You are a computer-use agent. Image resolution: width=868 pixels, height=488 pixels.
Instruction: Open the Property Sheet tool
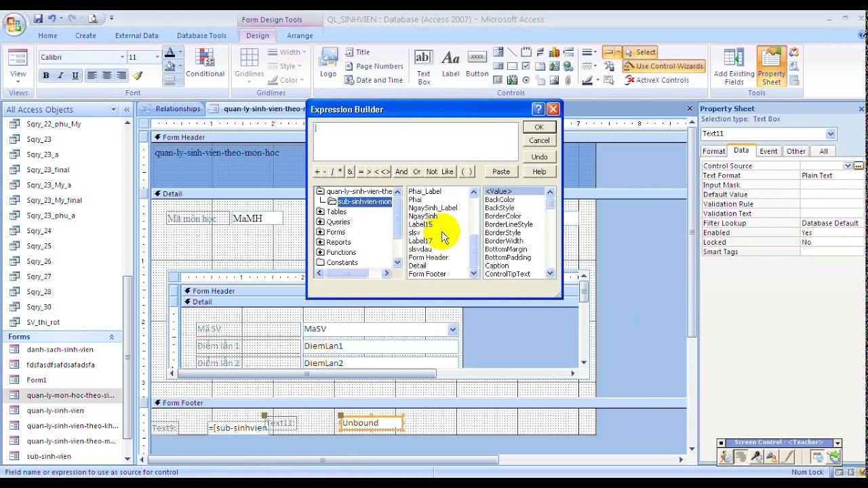[x=772, y=66]
